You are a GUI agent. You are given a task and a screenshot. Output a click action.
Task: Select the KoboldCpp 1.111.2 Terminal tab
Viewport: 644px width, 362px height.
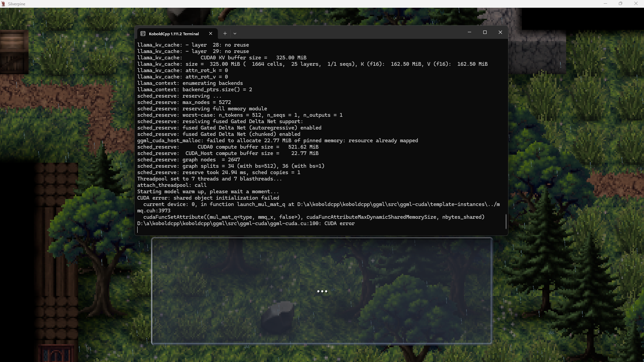pyautogui.click(x=177, y=34)
